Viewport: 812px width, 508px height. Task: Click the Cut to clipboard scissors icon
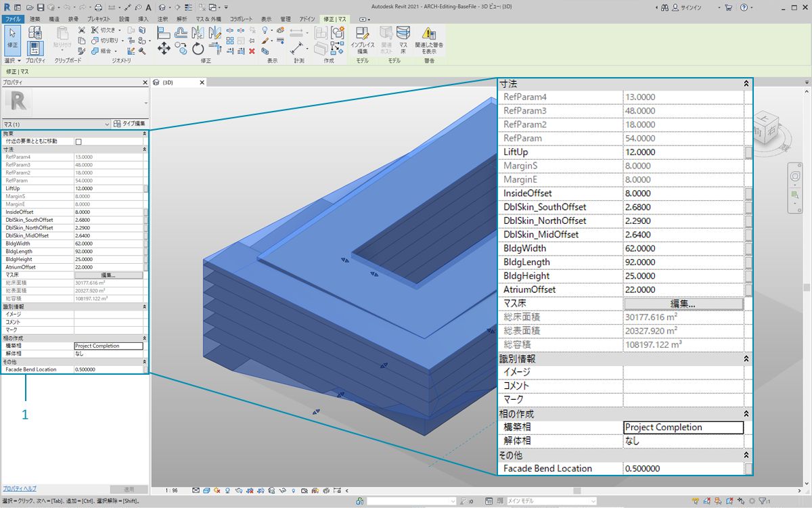click(x=81, y=30)
